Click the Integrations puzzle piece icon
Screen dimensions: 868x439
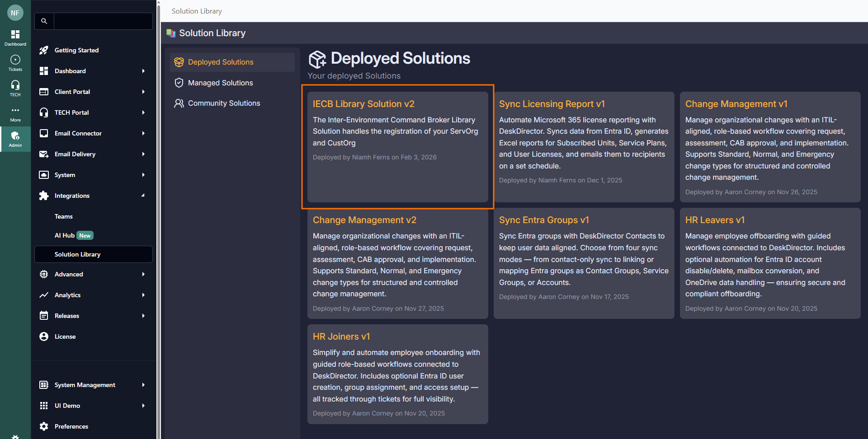tap(44, 196)
